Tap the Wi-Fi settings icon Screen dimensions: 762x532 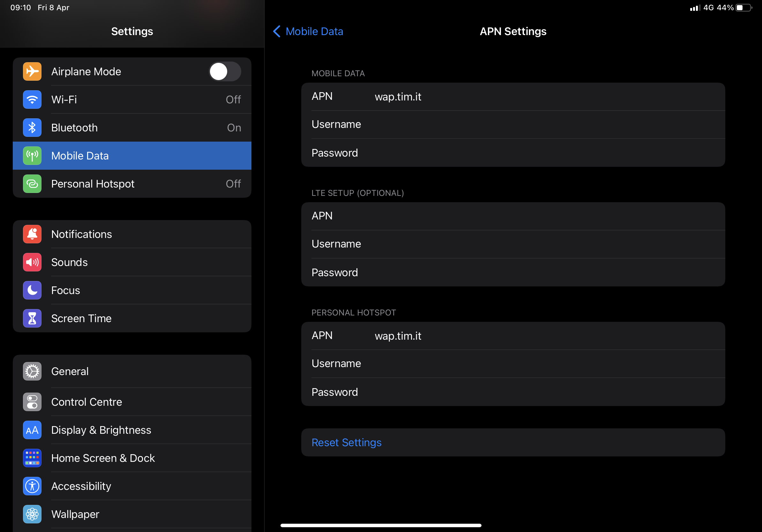point(32,100)
